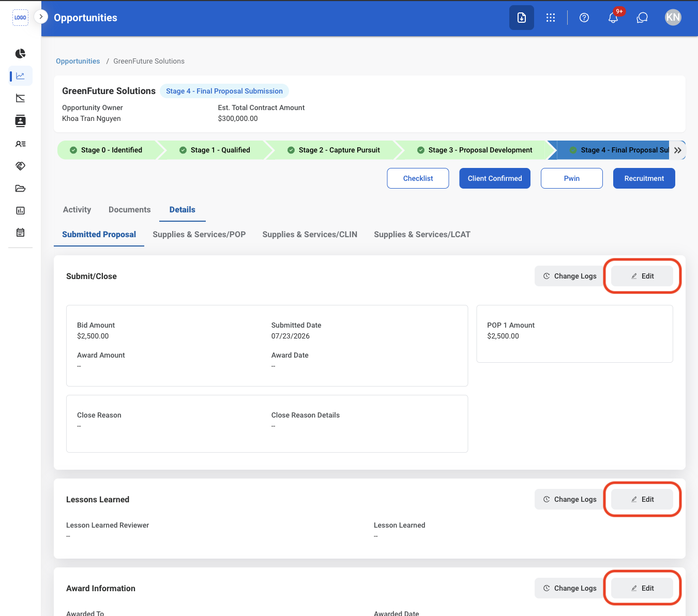Go to Opportunities breadcrumb link
Screen dimensions: 698x616
point(78,61)
